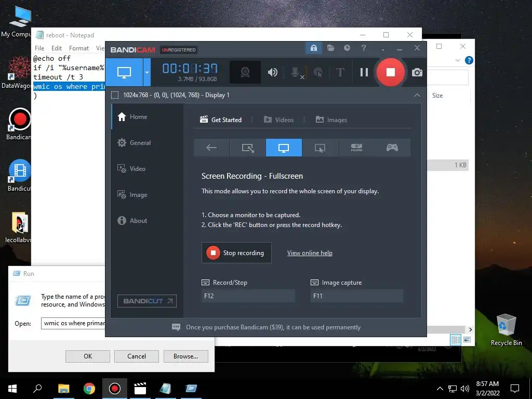Open the View online help link
The width and height of the screenshot is (532, 399).
click(310, 253)
